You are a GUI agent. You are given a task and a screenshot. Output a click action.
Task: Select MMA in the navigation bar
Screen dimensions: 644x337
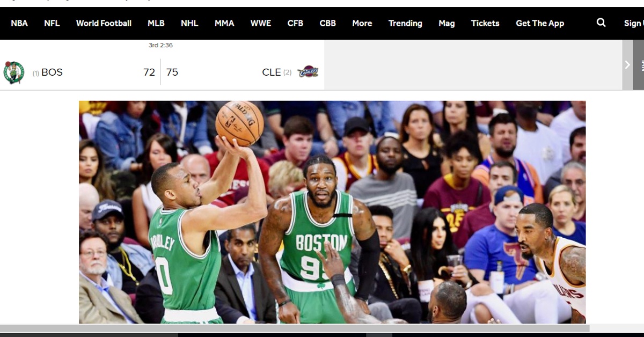[x=224, y=23]
